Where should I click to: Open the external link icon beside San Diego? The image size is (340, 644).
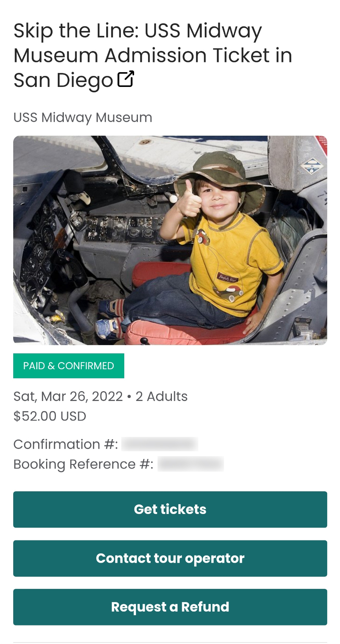tap(126, 79)
